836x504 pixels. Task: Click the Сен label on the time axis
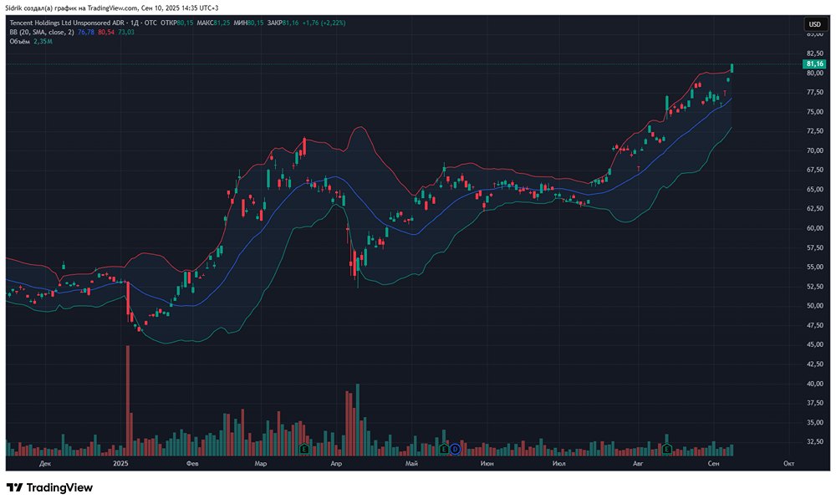(x=713, y=464)
